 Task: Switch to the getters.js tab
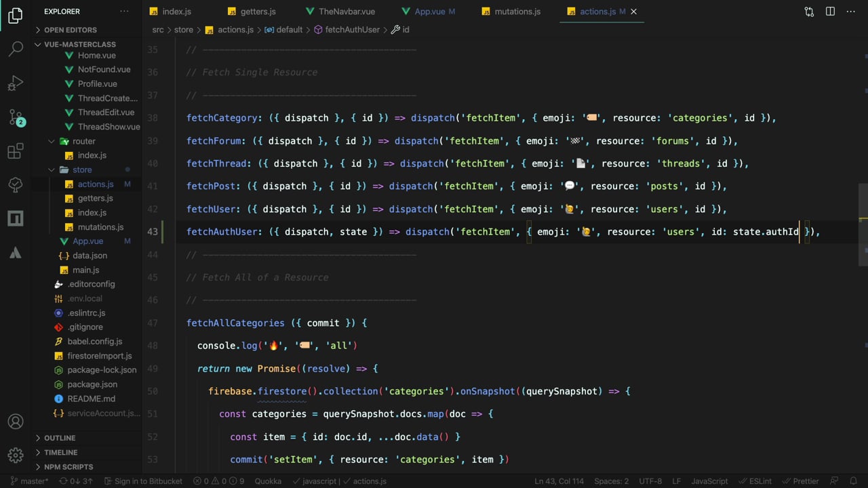(x=258, y=12)
